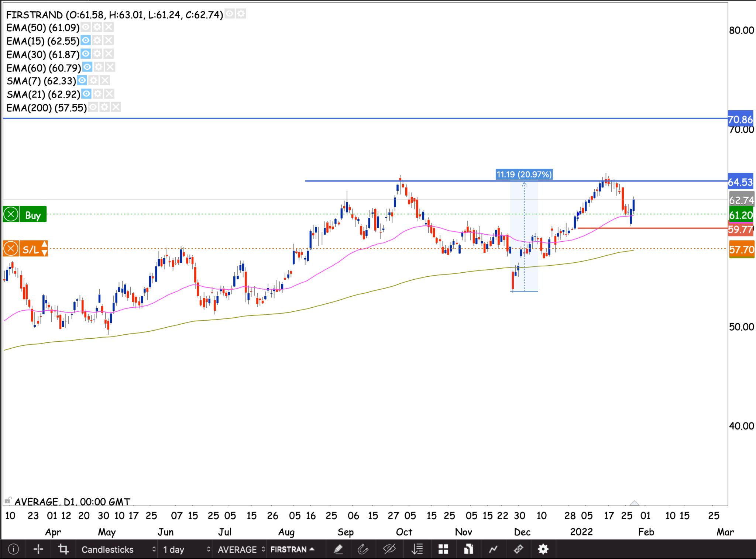Click the crop chart tool icon

(63, 549)
